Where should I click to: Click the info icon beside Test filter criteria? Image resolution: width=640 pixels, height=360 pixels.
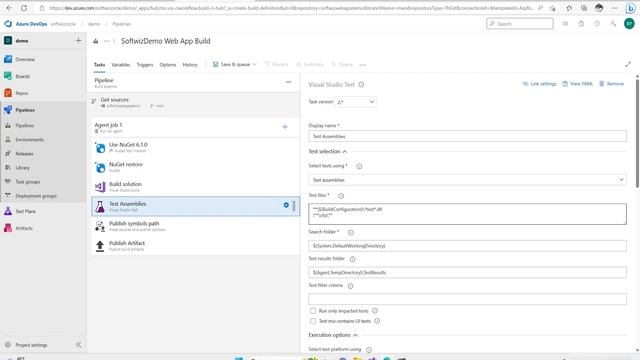350,286
